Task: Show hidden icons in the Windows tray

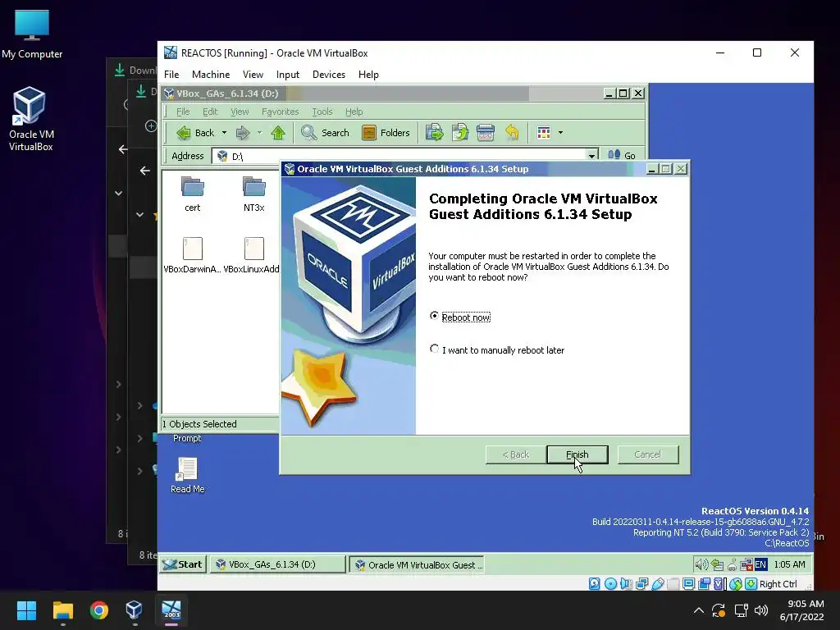Action: coord(699,610)
